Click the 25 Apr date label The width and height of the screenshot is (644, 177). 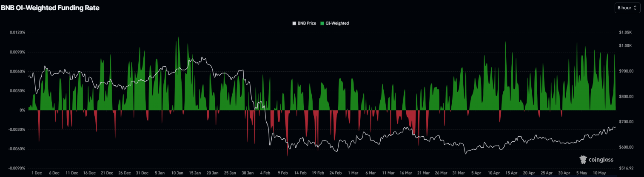tap(547, 173)
